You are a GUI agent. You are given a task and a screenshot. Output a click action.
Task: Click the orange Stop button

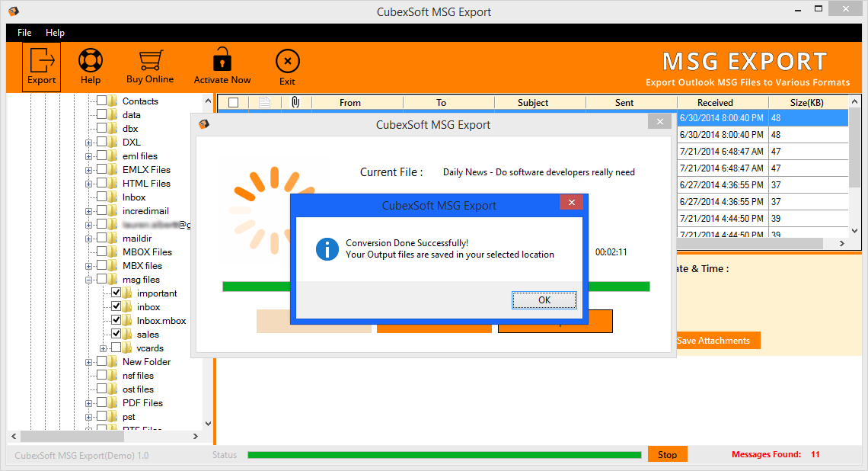[x=667, y=454]
